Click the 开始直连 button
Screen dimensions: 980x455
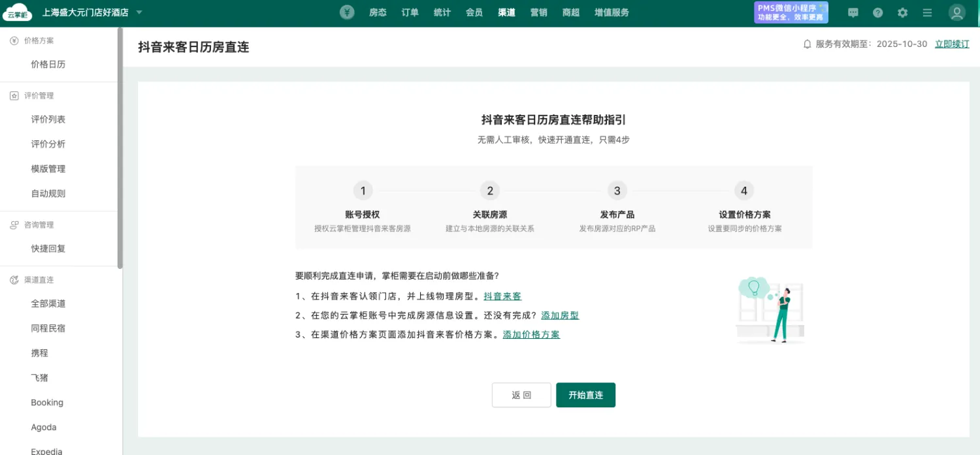coord(585,395)
